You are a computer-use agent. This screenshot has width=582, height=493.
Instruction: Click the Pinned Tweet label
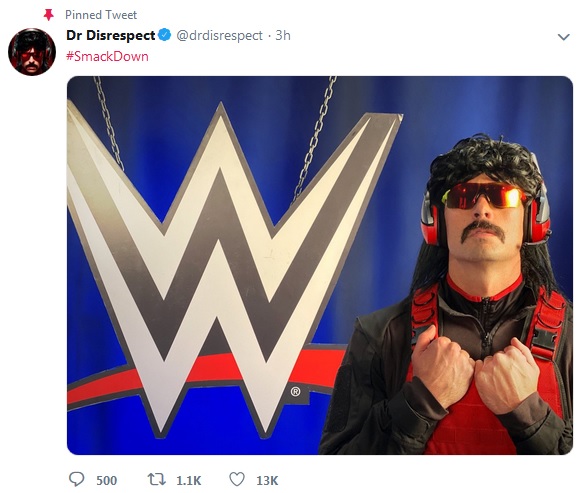coord(101,15)
